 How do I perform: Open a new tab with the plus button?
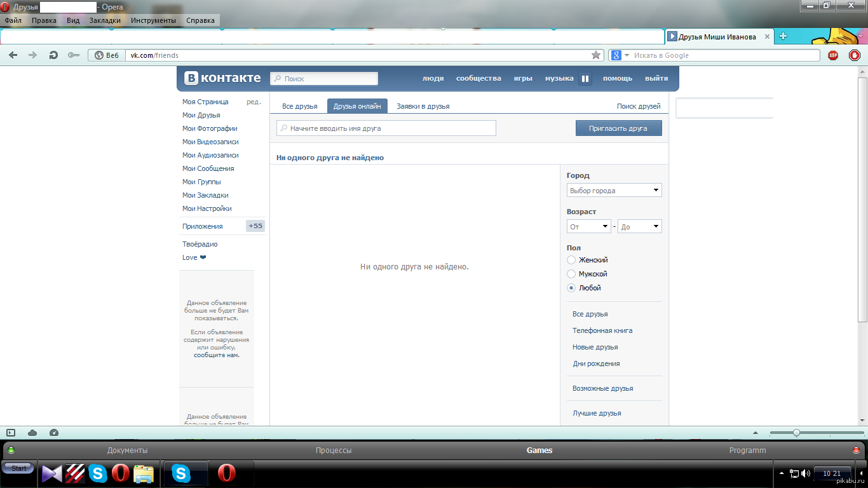(783, 36)
